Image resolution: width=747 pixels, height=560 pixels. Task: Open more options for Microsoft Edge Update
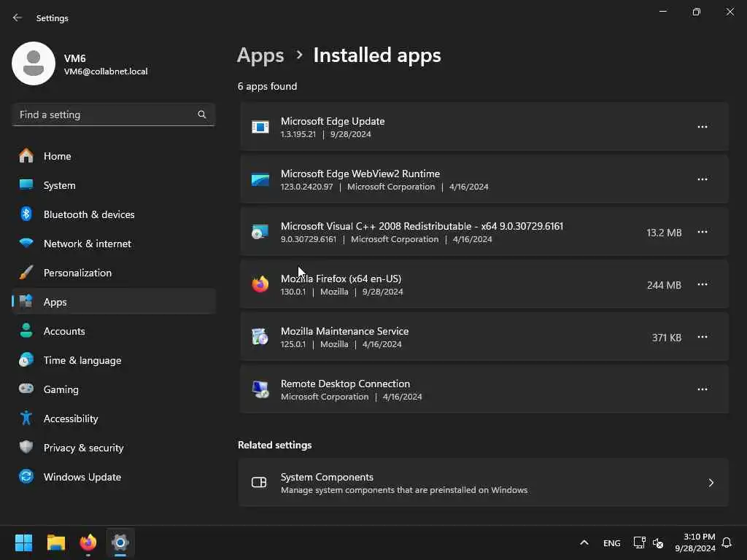point(702,127)
